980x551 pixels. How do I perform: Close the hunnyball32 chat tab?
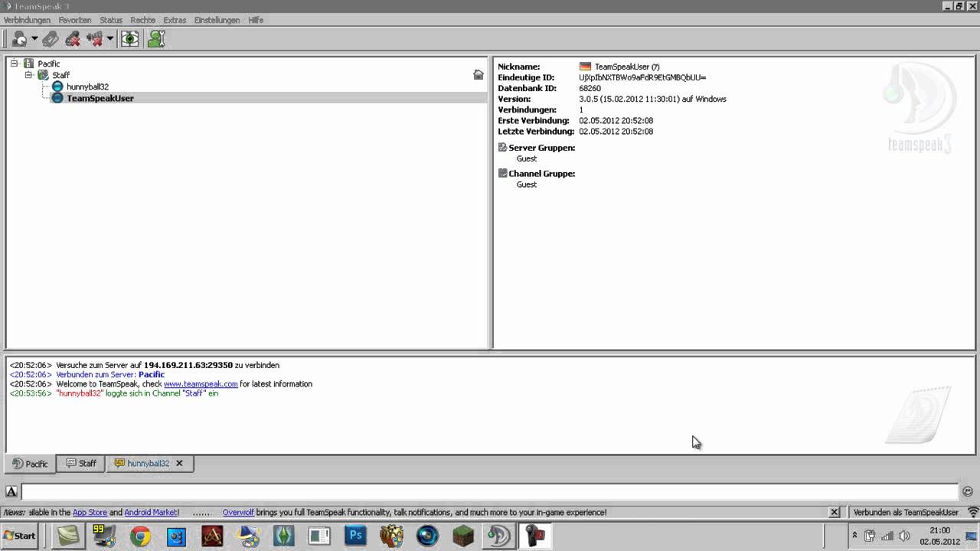coord(179,463)
